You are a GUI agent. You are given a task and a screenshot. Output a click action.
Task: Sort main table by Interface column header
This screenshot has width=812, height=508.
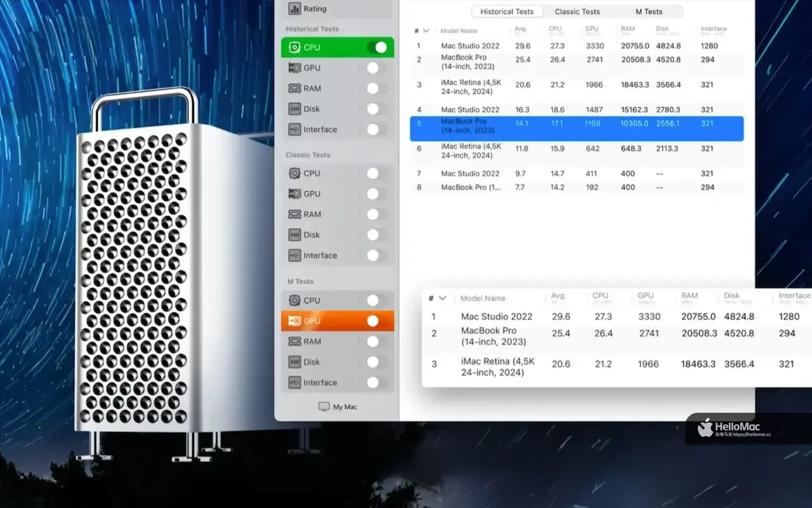(x=714, y=29)
